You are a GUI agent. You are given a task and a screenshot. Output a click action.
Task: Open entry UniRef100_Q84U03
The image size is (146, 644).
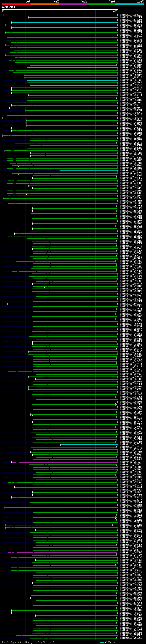[131, 72]
